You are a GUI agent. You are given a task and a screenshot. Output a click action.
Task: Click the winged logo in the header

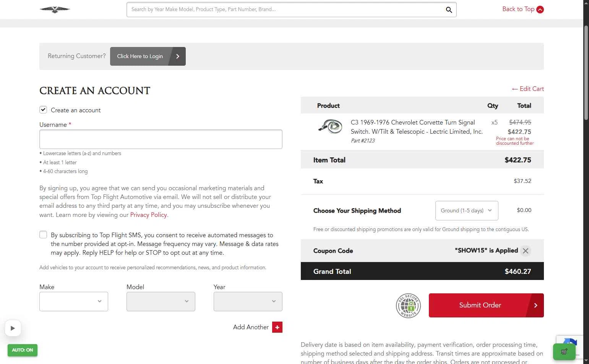pyautogui.click(x=55, y=10)
